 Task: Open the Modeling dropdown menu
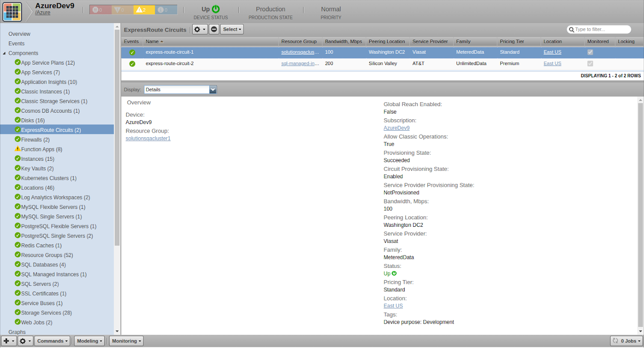[90, 341]
